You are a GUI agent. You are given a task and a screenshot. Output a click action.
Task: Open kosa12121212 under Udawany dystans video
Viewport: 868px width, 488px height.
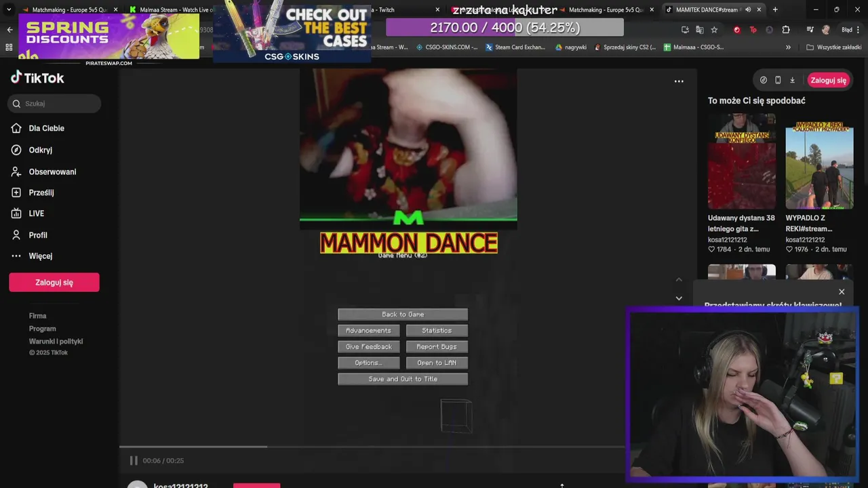coord(728,240)
